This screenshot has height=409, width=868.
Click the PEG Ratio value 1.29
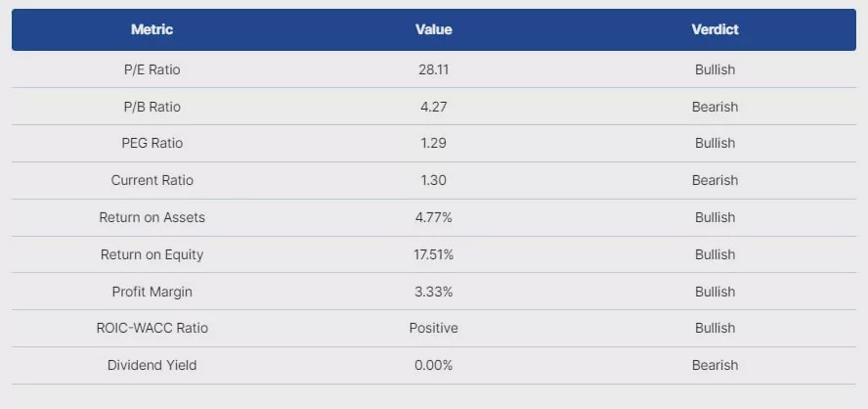[x=433, y=143]
